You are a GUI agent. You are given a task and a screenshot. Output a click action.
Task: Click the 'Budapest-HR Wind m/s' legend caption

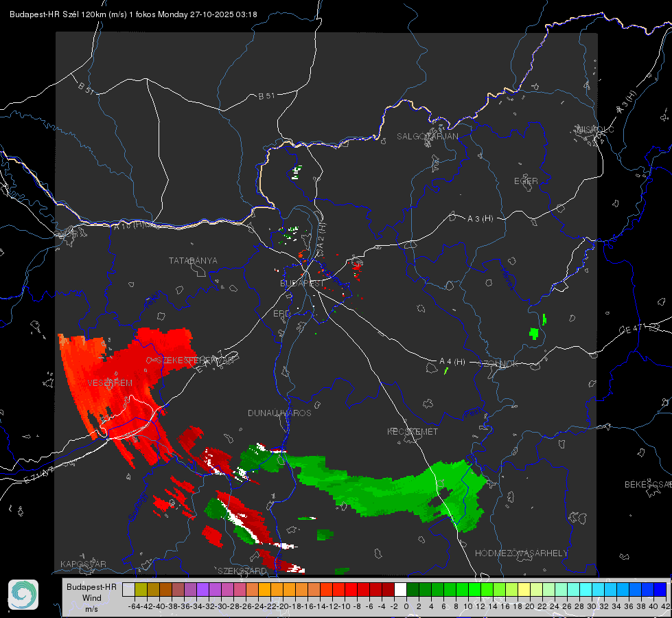pyautogui.click(x=91, y=598)
